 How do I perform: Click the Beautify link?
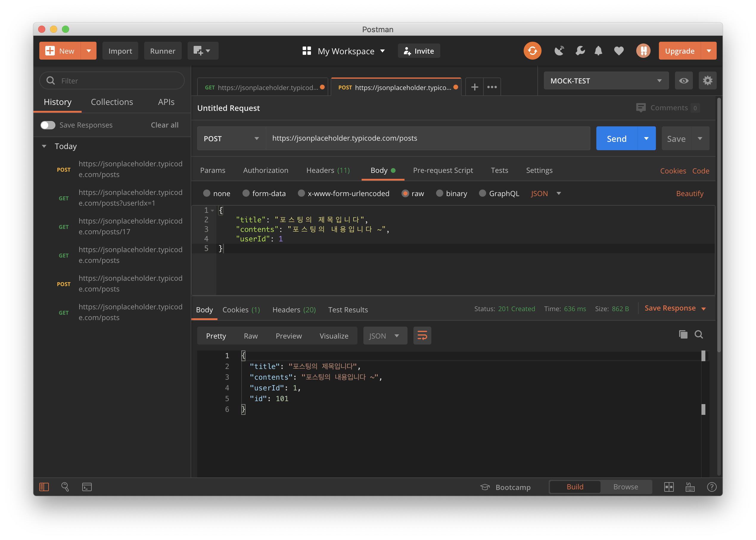(690, 193)
